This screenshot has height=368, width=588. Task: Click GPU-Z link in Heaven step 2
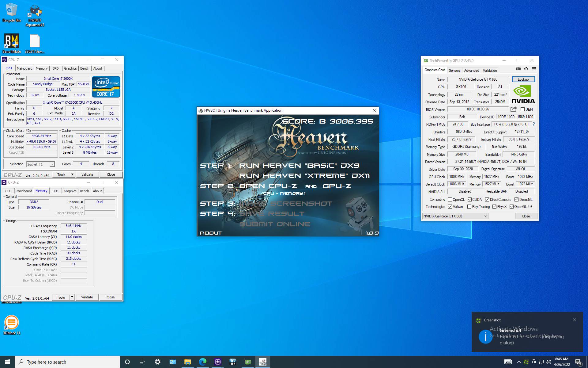(337, 186)
